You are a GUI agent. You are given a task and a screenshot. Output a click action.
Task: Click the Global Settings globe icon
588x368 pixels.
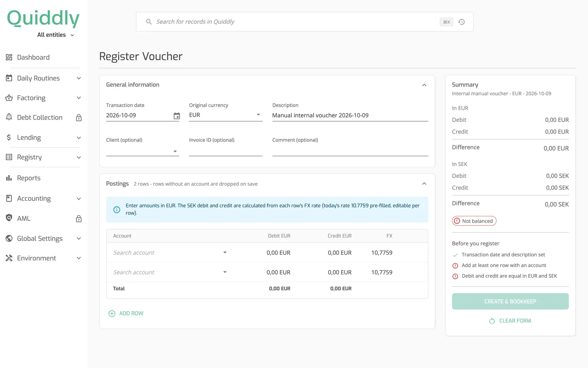tap(9, 238)
